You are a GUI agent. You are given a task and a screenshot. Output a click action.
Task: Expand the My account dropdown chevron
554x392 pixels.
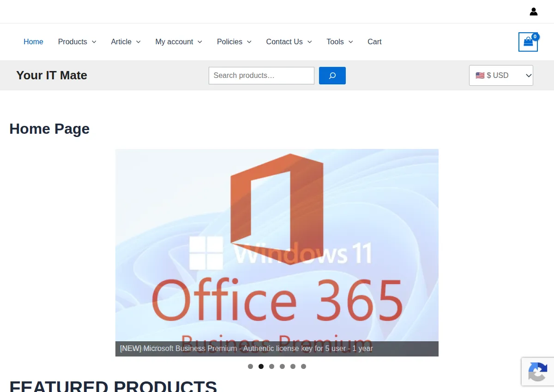200,42
